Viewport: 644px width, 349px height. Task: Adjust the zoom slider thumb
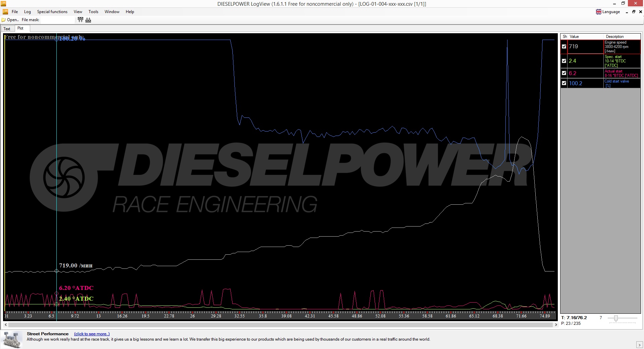[616, 318]
